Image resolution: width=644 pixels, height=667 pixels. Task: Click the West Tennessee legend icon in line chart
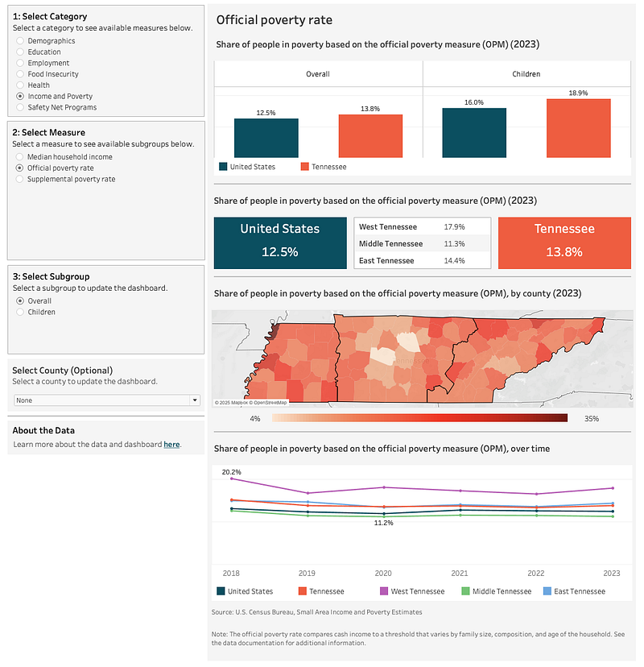(x=384, y=591)
